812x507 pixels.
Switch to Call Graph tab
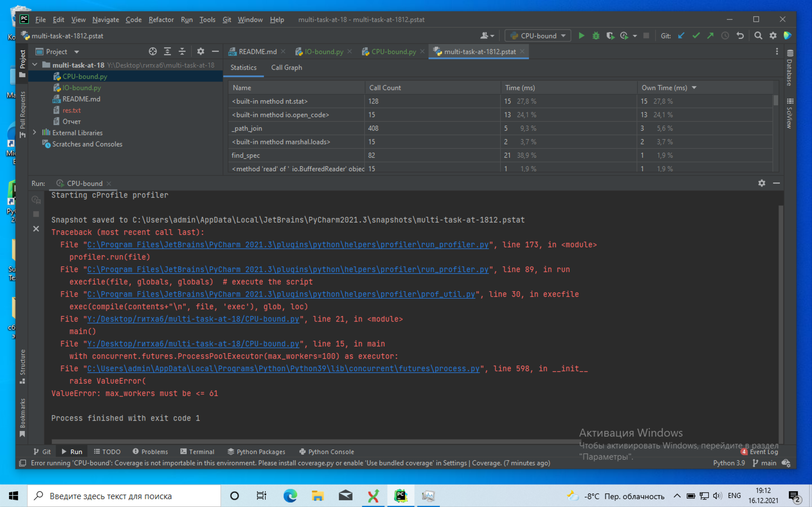(x=286, y=67)
